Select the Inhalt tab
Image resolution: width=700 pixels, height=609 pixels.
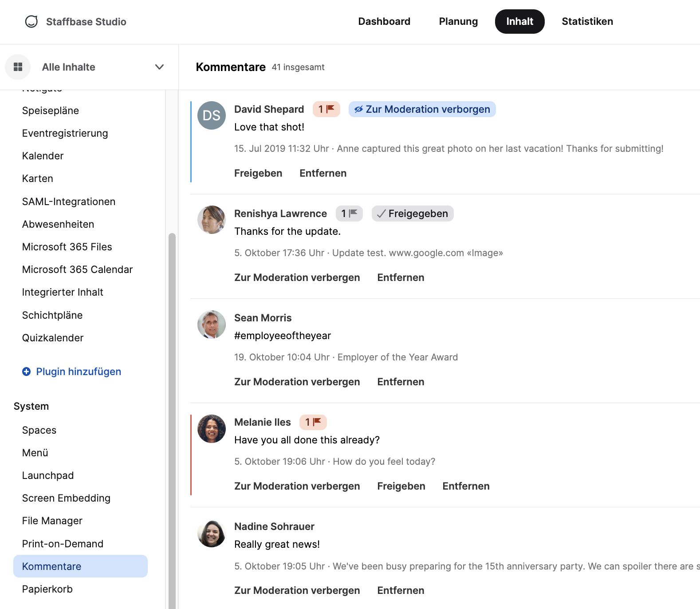pyautogui.click(x=520, y=21)
